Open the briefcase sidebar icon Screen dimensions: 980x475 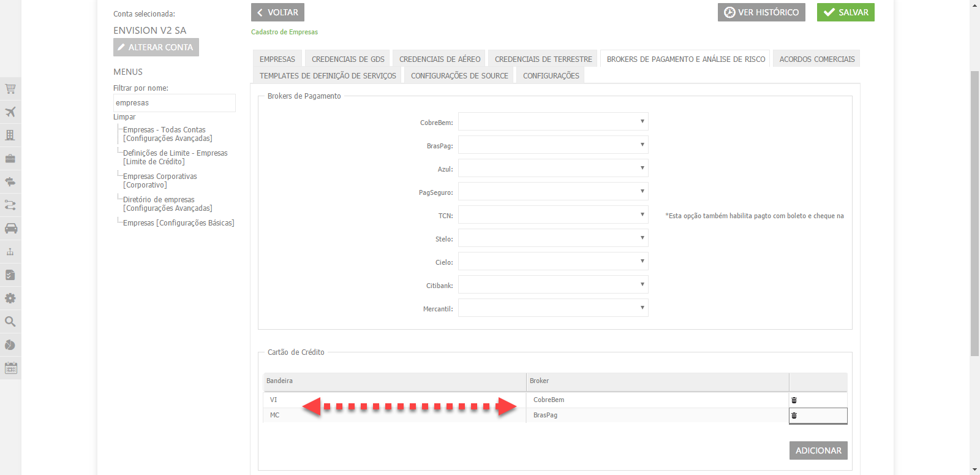point(10,159)
